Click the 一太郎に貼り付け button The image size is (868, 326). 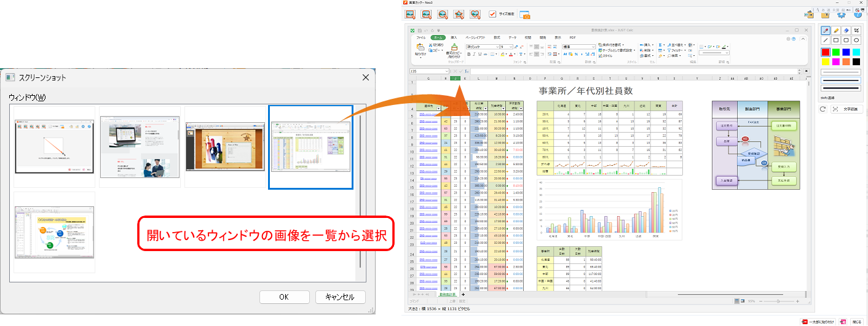coord(818,321)
